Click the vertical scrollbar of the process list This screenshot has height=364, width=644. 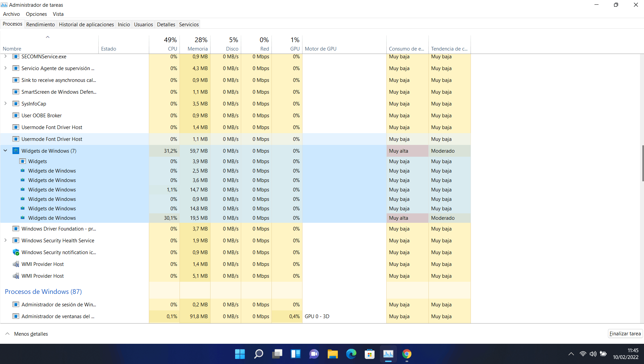point(642,162)
